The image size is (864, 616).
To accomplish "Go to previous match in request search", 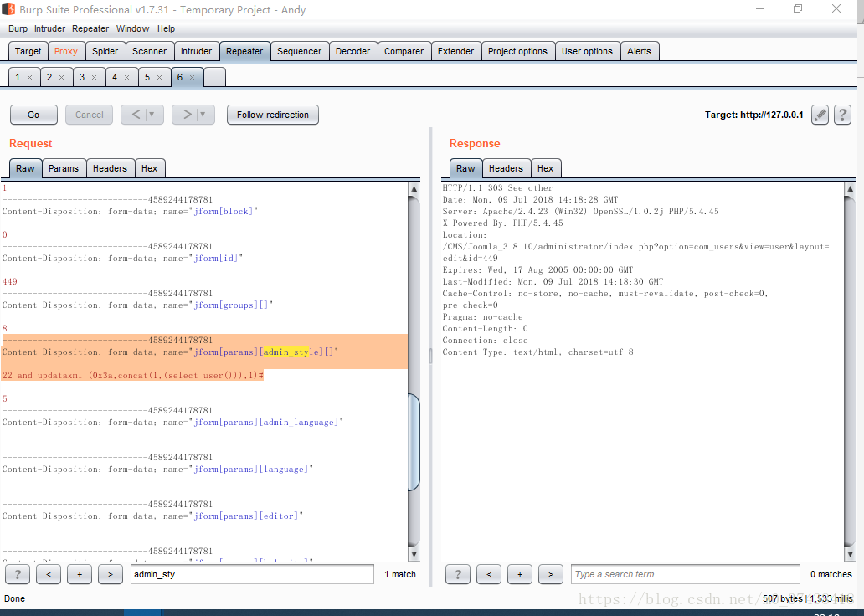I will coord(49,574).
